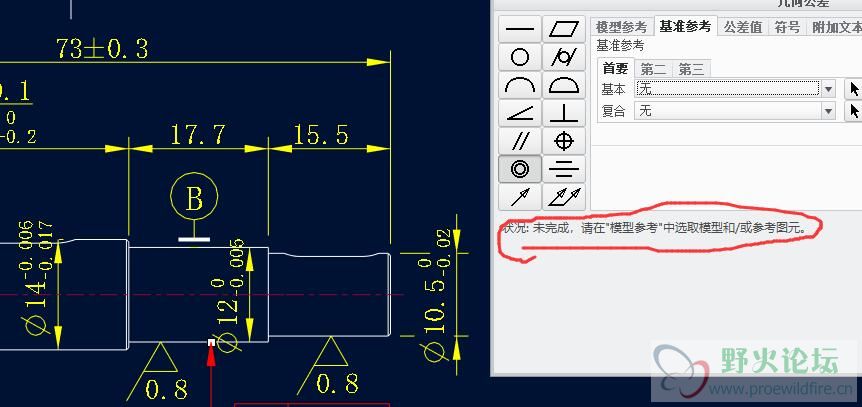Screen dimensions: 862x407
Task: Open the 公差值 tab
Action: pyautogui.click(x=743, y=27)
